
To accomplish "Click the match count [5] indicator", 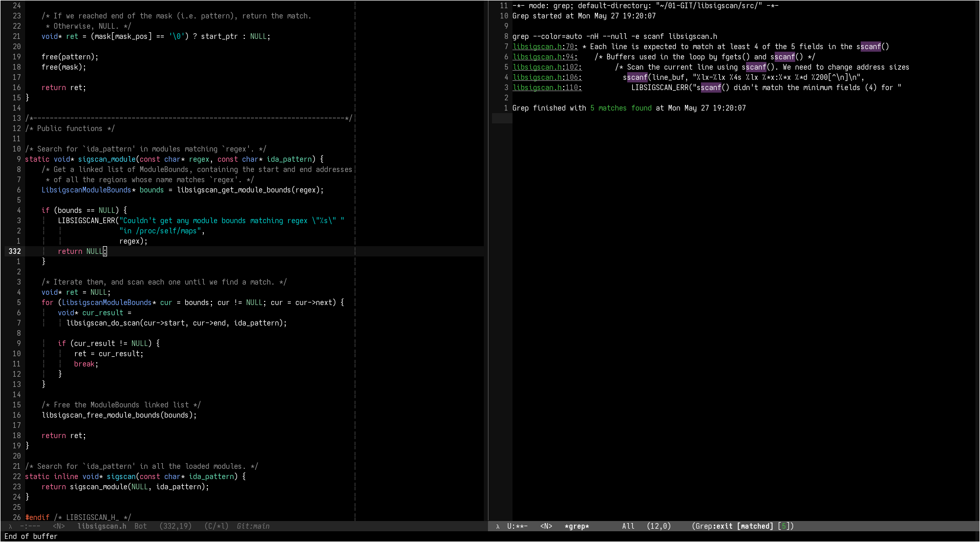I will coord(783,526).
